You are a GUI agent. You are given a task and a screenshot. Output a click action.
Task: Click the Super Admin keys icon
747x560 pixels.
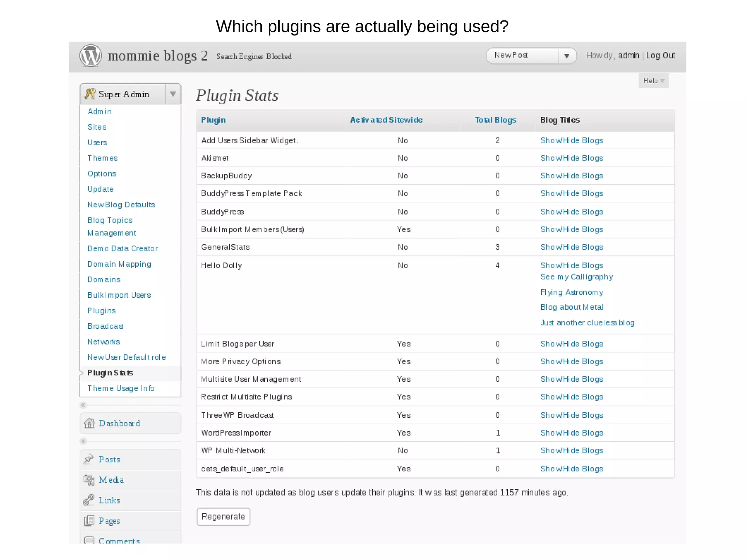pos(90,94)
